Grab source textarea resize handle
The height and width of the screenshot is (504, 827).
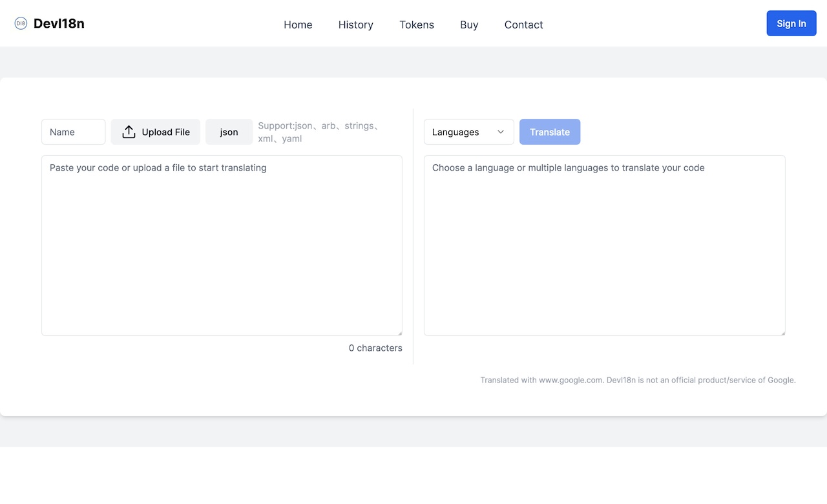point(399,333)
